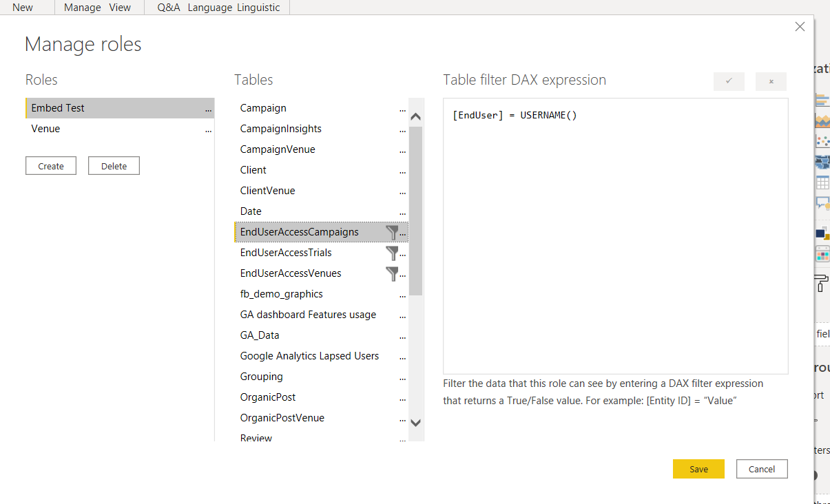This screenshot has height=504, width=830.
Task: Click the tables list scrollbar thumb
Action: (415, 211)
